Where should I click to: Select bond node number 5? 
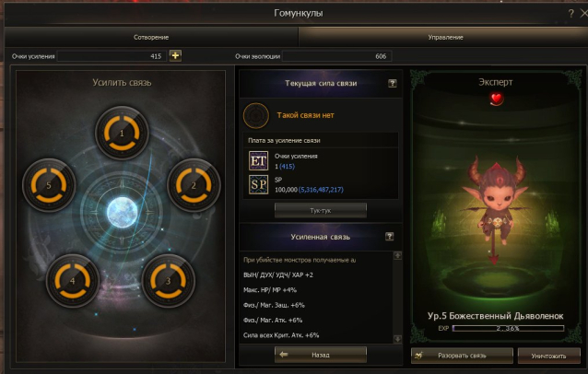pos(49,185)
